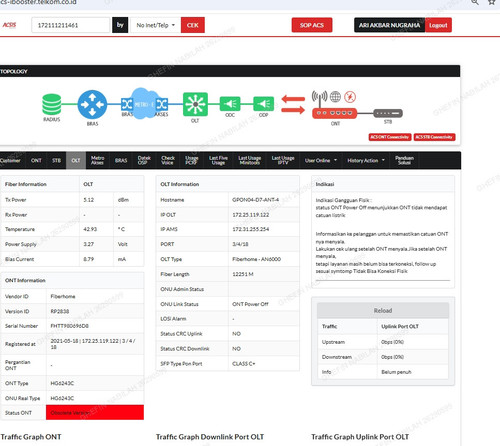Click Fiber Length value 12251 M

pos(243,274)
